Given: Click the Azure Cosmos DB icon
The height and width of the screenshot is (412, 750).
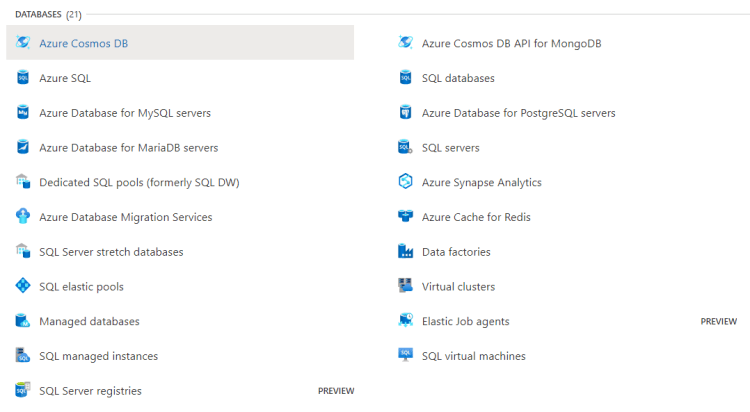Looking at the screenshot, I should (23, 43).
